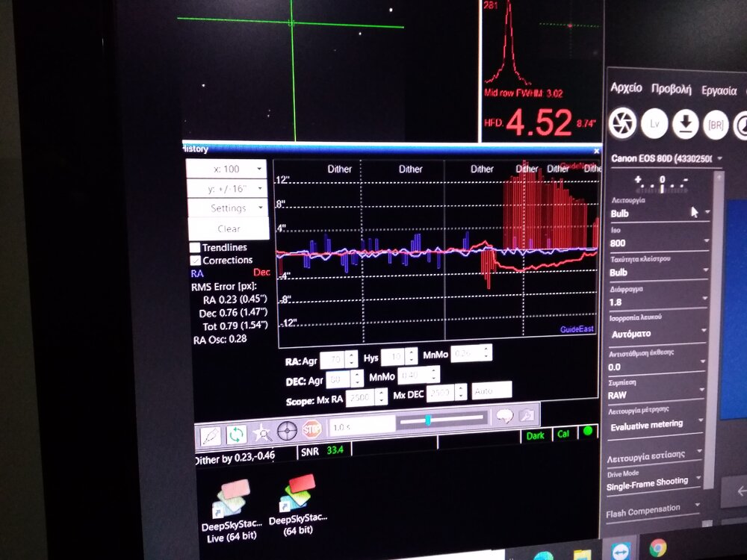
Task: Click the auto-select star icon
Action: tap(262, 432)
